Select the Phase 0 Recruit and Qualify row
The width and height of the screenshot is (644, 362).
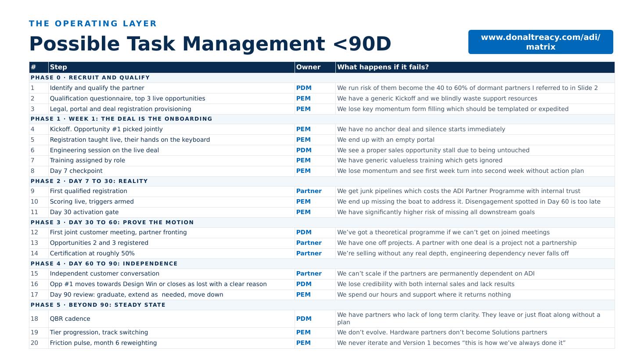pyautogui.click(x=322, y=78)
